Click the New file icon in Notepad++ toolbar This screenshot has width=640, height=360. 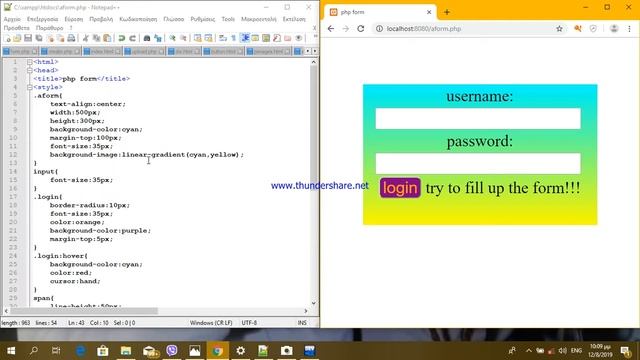pyautogui.click(x=7, y=38)
